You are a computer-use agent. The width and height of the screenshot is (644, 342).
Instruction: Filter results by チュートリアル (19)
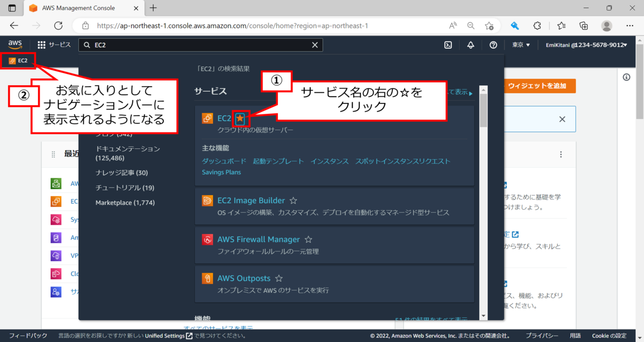(125, 188)
